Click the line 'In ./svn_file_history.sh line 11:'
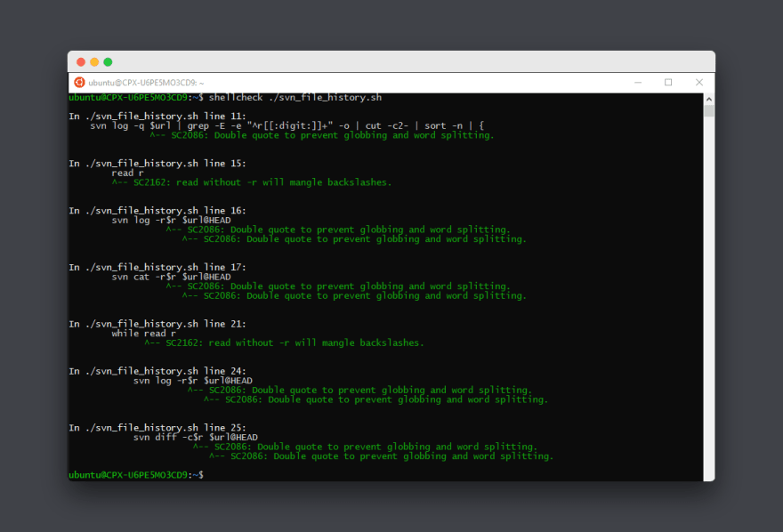This screenshot has height=532, width=783. 157,117
